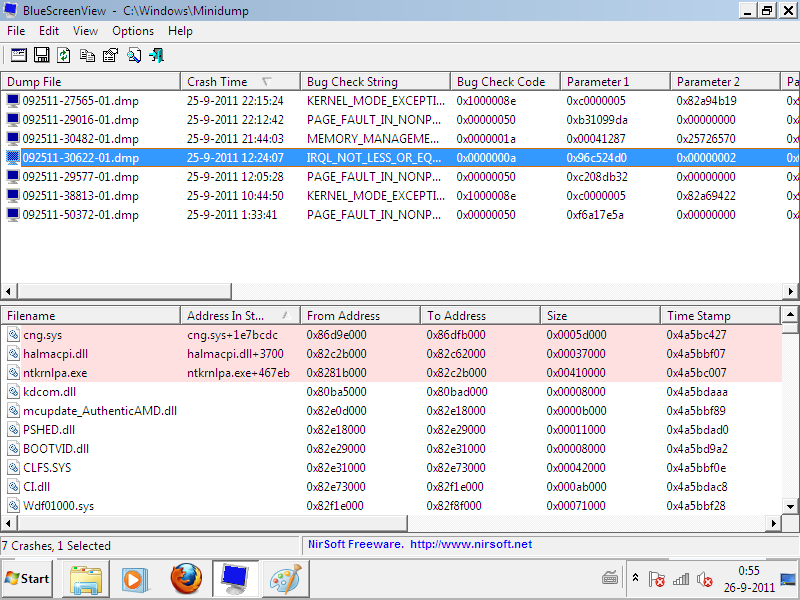Click the 7 Crashes, 1 Selected status text
The height and width of the screenshot is (600, 800).
pyautogui.click(x=56, y=546)
